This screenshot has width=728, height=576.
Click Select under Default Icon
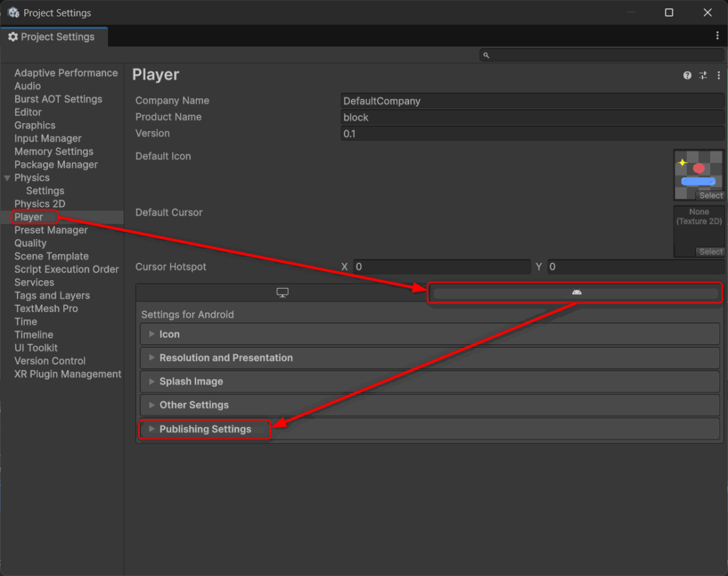click(x=711, y=196)
